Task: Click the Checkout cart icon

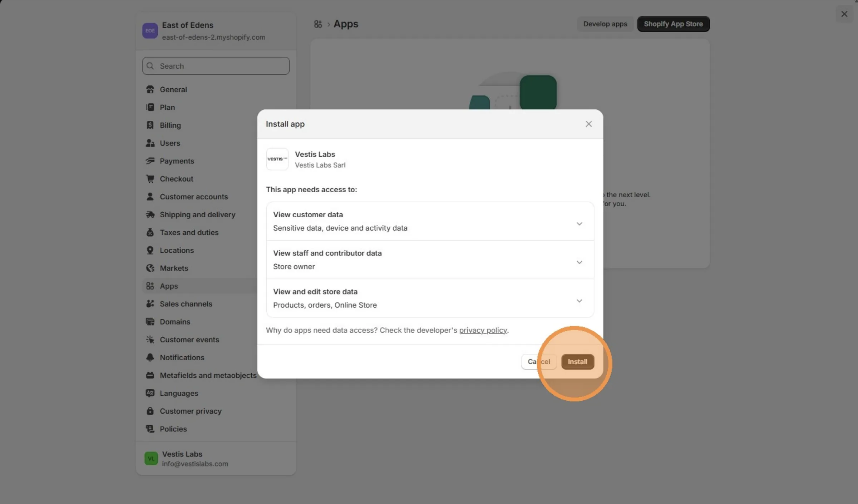Action: tap(150, 179)
